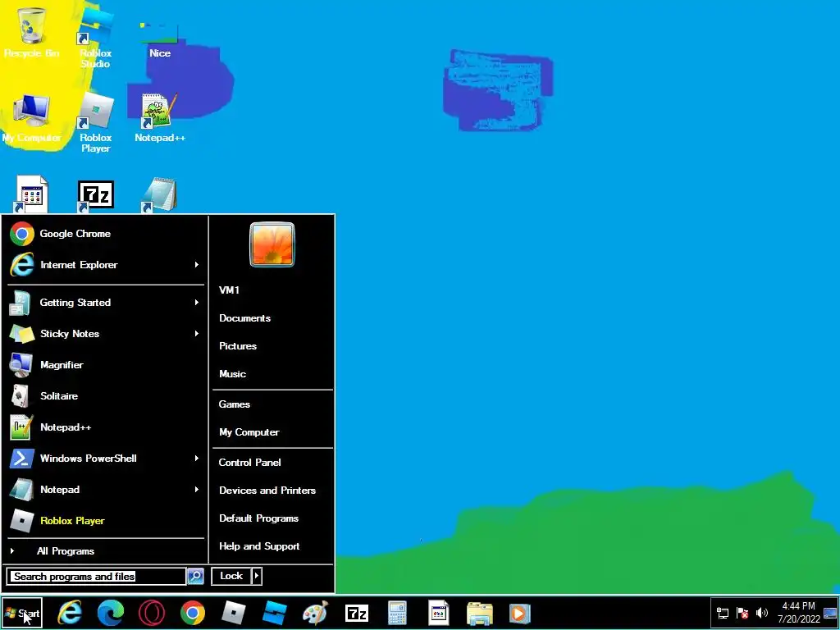840x630 pixels.
Task: Open Roblox Player taskbar icon
Action: tap(234, 613)
